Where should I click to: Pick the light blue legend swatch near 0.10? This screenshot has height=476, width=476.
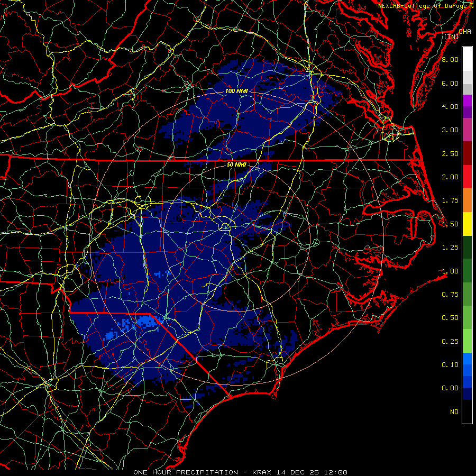467,359
